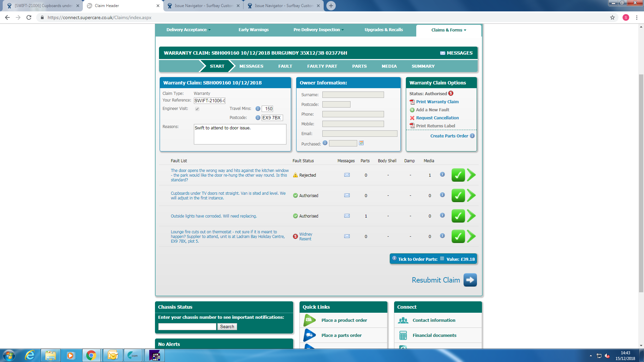Viewport: 644px width, 362px height.
Task: Click in the chassis number input field
Action: [x=187, y=326]
